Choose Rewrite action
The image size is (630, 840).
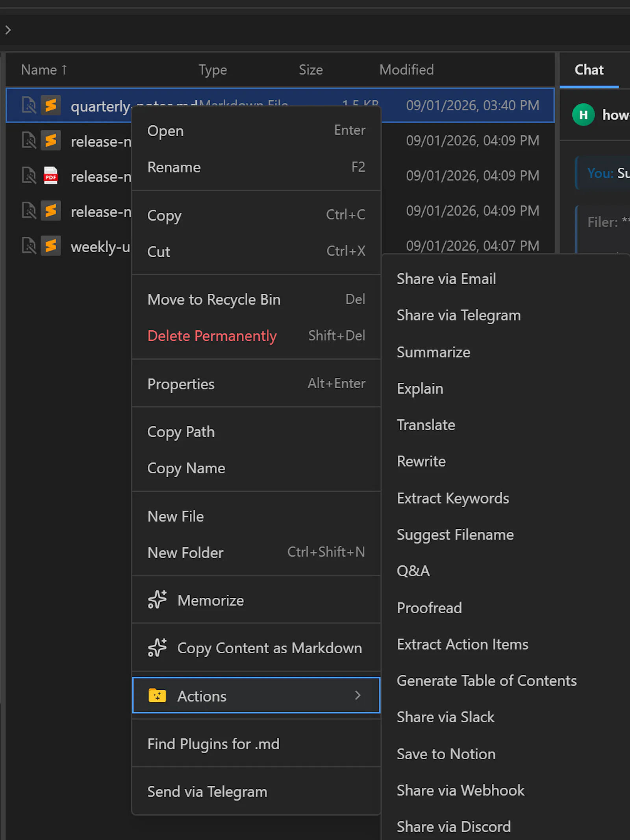(x=506, y=461)
